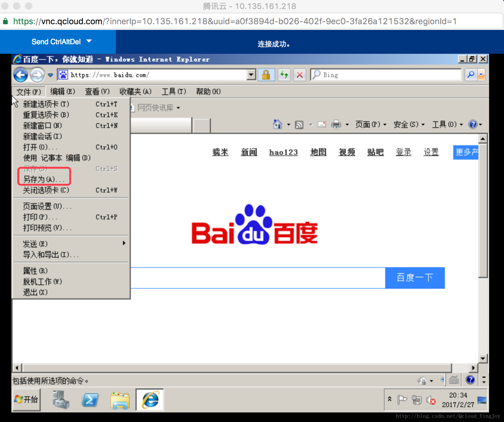This screenshot has width=504, height=422.
Task: Click the vertical scrollbar down arrow
Action: click(x=483, y=358)
